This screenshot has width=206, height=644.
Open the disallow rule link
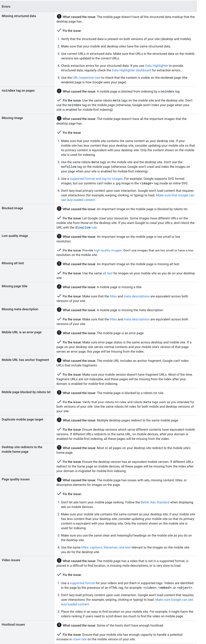click(x=86, y=227)
